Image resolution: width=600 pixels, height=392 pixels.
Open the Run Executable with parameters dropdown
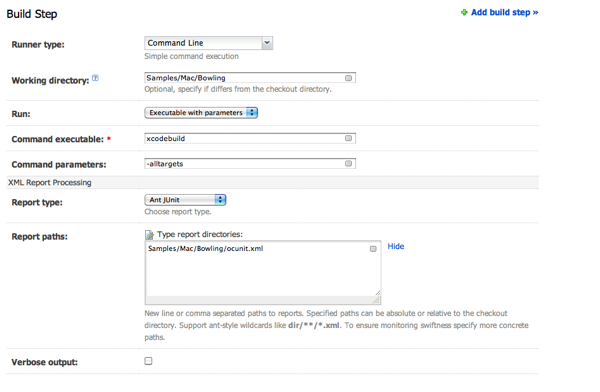tap(201, 113)
